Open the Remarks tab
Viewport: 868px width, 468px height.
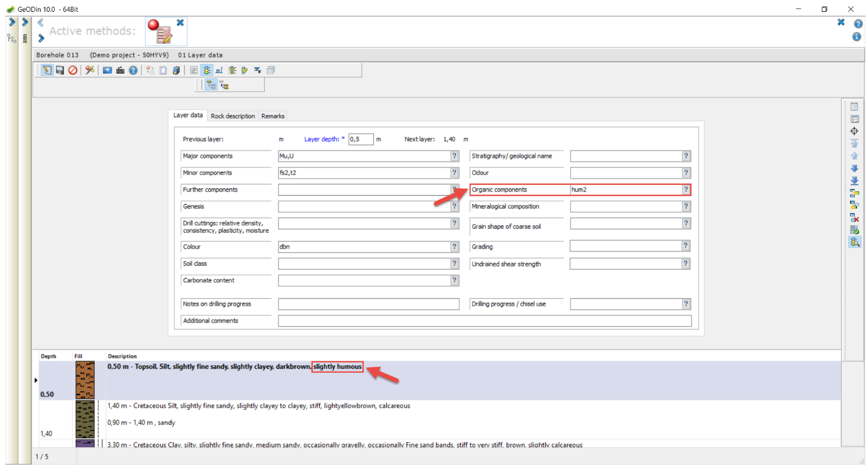(x=273, y=116)
